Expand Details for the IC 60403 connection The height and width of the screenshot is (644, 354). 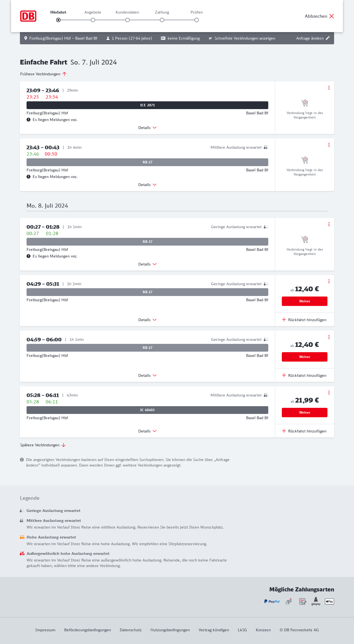click(x=147, y=431)
